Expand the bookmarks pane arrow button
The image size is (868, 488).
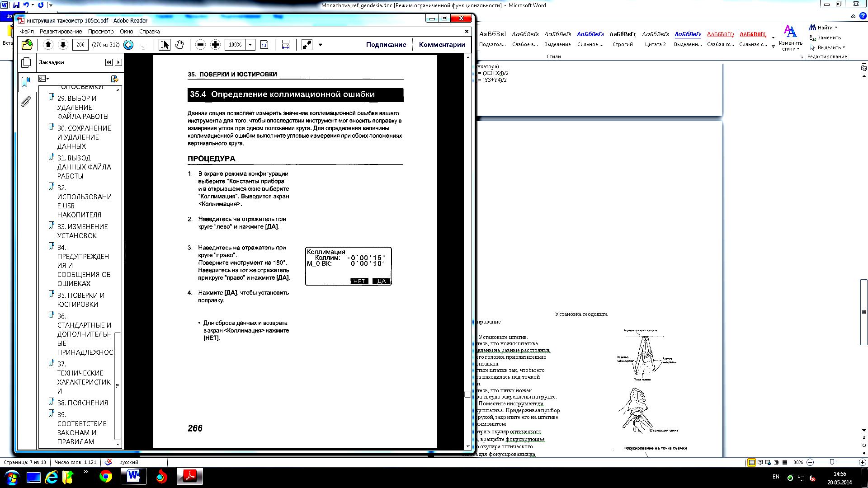click(118, 62)
